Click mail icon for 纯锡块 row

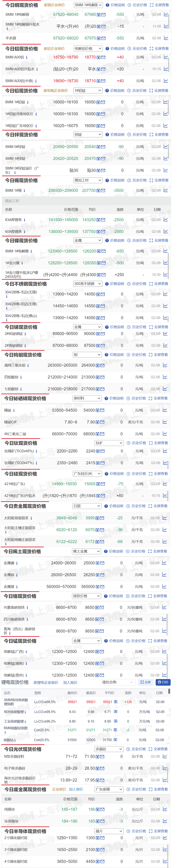tap(103, 809)
